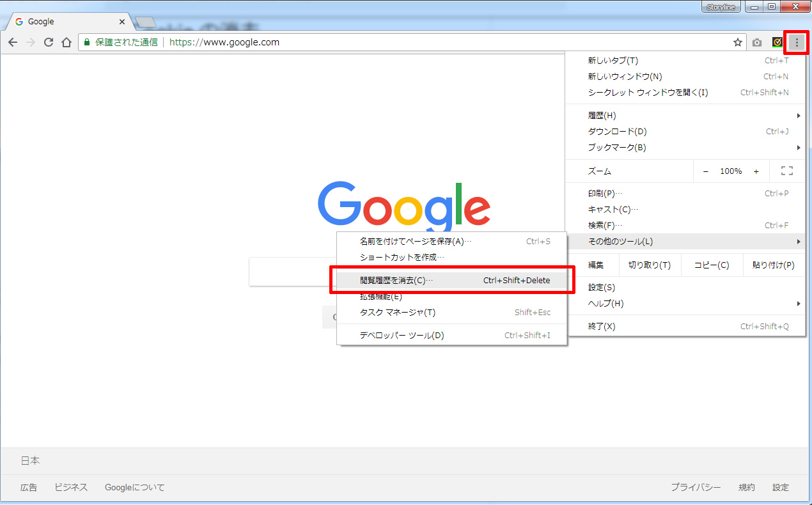Click the Googleについて footer link

tap(135, 488)
